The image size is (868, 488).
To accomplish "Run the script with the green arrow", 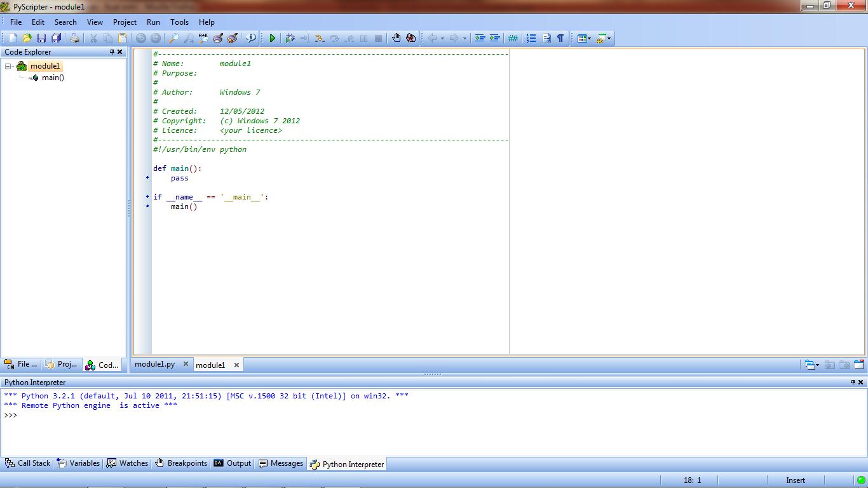I will tap(272, 38).
